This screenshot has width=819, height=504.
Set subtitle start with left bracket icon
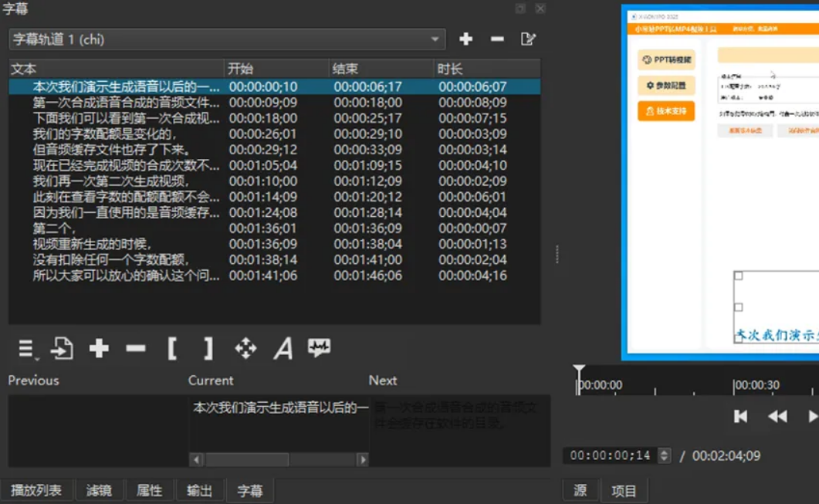[x=172, y=349]
